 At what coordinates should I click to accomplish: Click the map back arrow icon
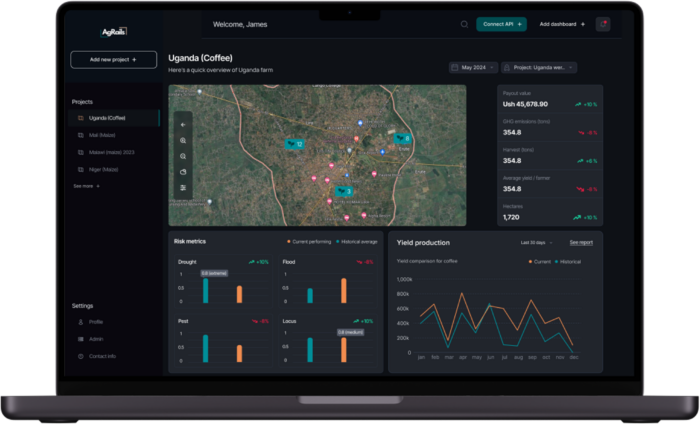[x=183, y=125]
